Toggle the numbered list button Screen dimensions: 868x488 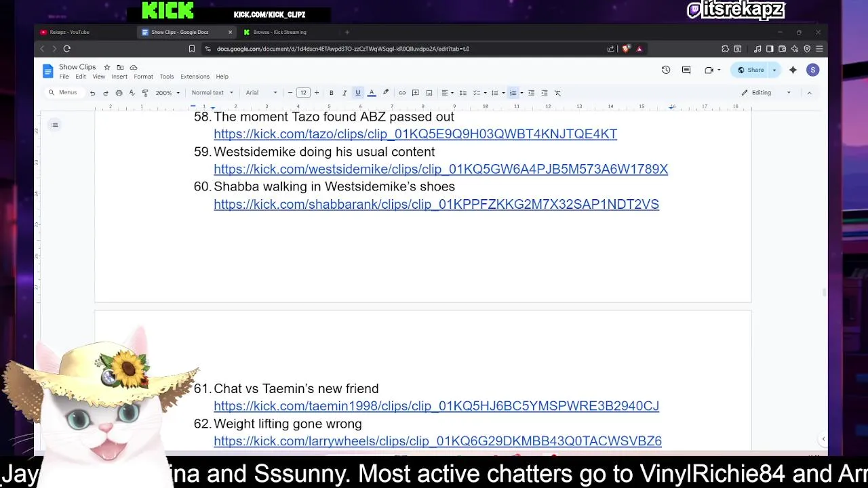point(513,93)
